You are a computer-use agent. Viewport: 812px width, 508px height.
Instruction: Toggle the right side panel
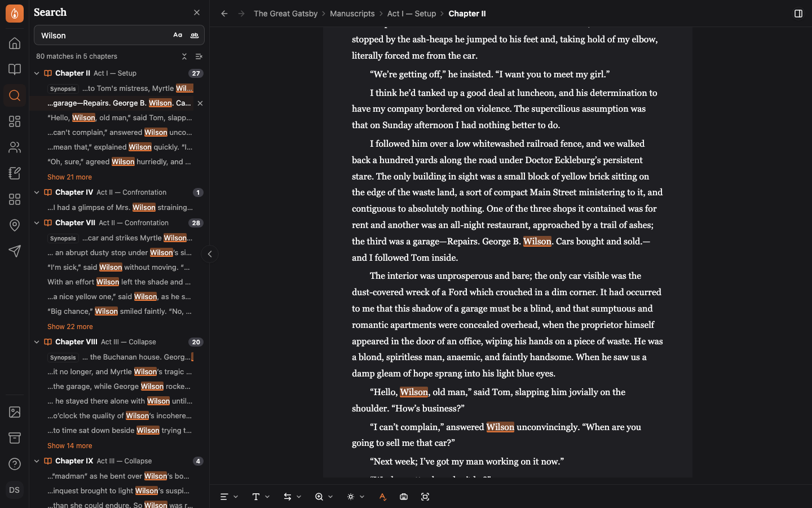pos(798,14)
